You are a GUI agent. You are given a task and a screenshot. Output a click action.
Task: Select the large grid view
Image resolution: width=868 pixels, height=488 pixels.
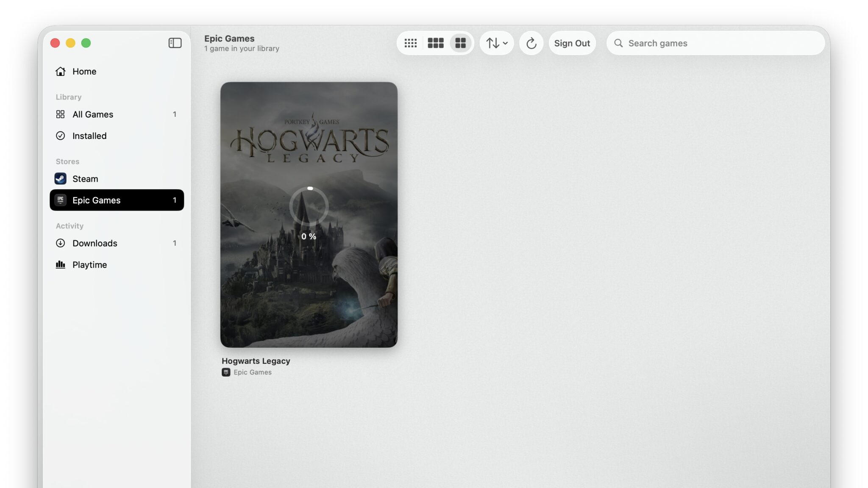click(461, 43)
